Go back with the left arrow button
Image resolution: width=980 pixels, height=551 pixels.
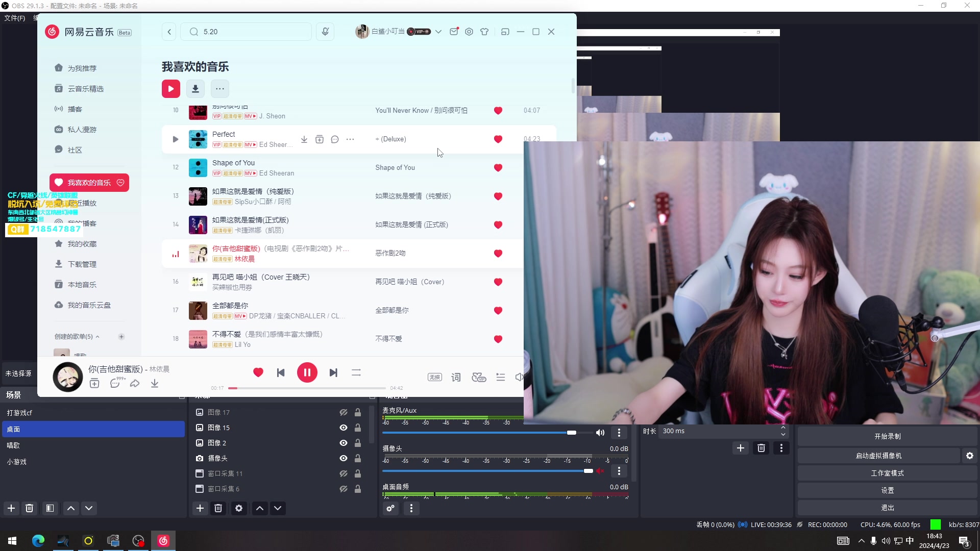[169, 32]
